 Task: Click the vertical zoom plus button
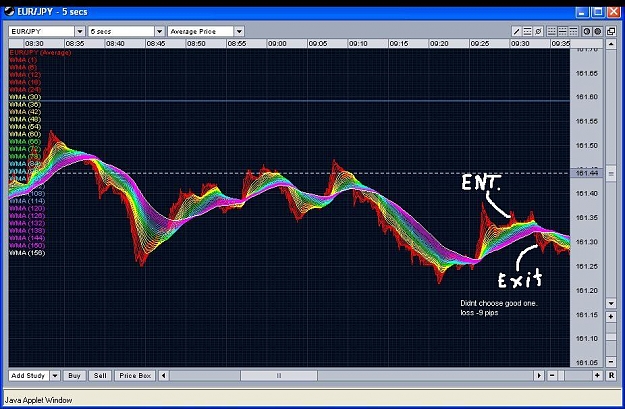click(x=611, y=317)
